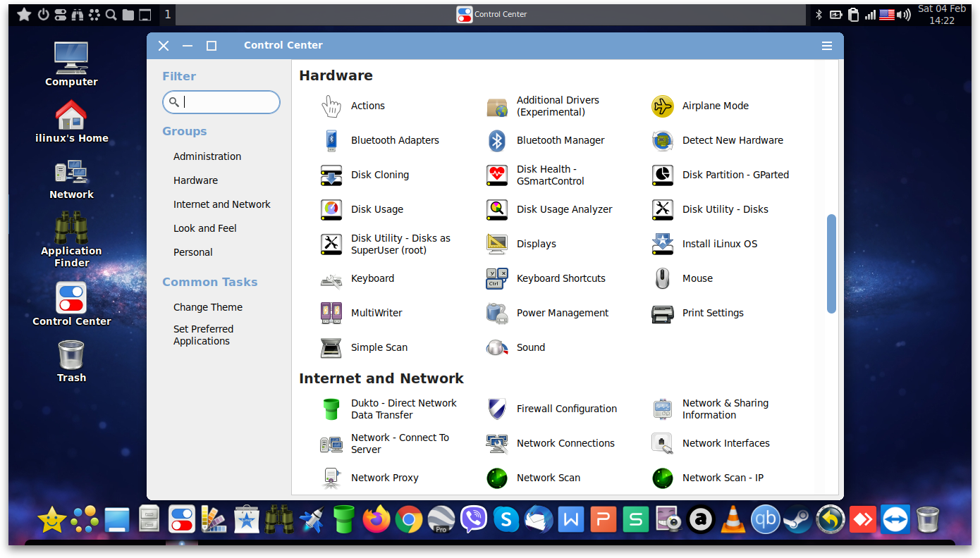Click Set Preferred Applications task
The height and width of the screenshot is (558, 980).
[204, 335]
